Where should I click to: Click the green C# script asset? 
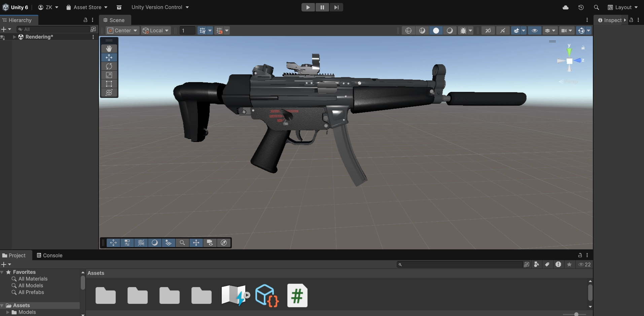297,295
